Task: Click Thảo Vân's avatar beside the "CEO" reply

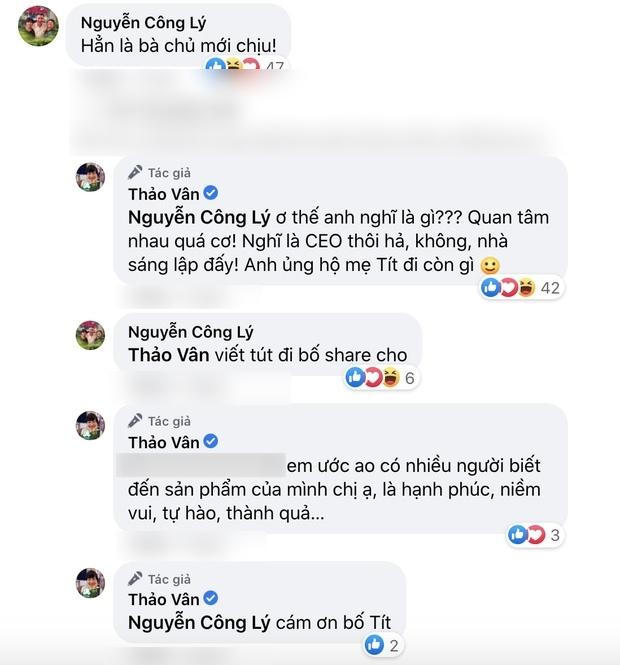Action: coord(91,178)
